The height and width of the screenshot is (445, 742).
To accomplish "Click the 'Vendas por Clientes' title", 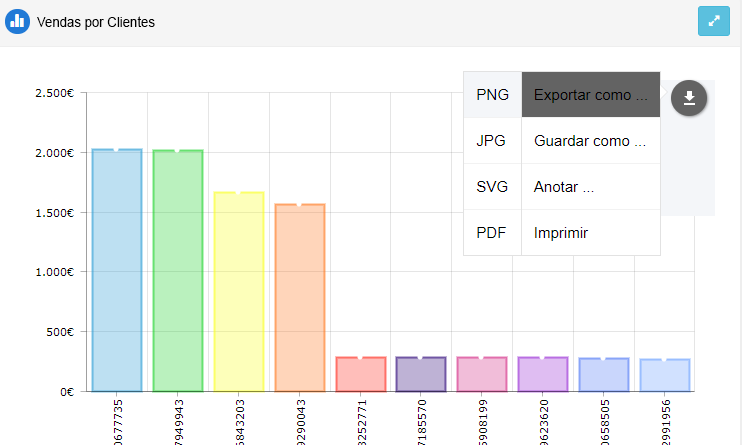I will coord(95,21).
